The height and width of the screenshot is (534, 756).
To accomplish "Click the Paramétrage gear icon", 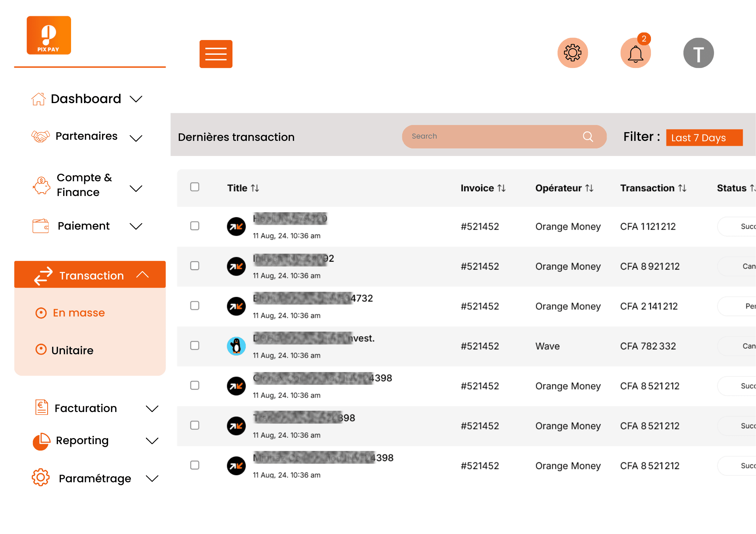I will pyautogui.click(x=41, y=478).
